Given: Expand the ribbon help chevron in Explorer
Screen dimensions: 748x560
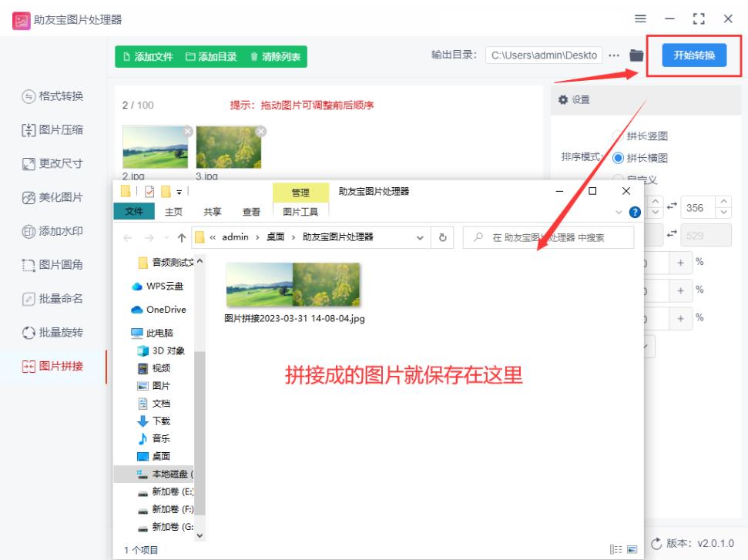Looking at the screenshot, I should click(x=619, y=213).
